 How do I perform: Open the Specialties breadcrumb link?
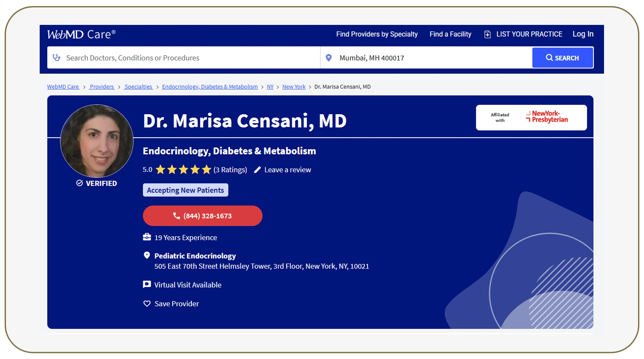[x=138, y=87]
